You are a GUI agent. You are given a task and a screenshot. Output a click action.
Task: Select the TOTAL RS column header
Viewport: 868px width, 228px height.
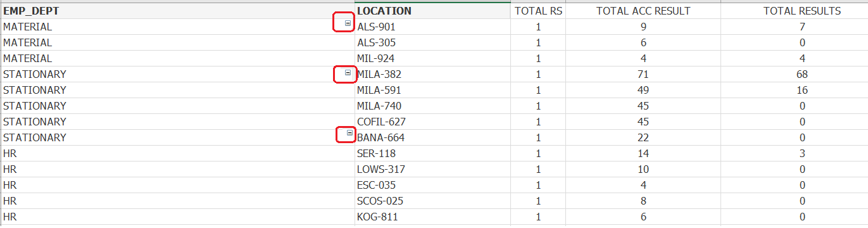pyautogui.click(x=538, y=11)
